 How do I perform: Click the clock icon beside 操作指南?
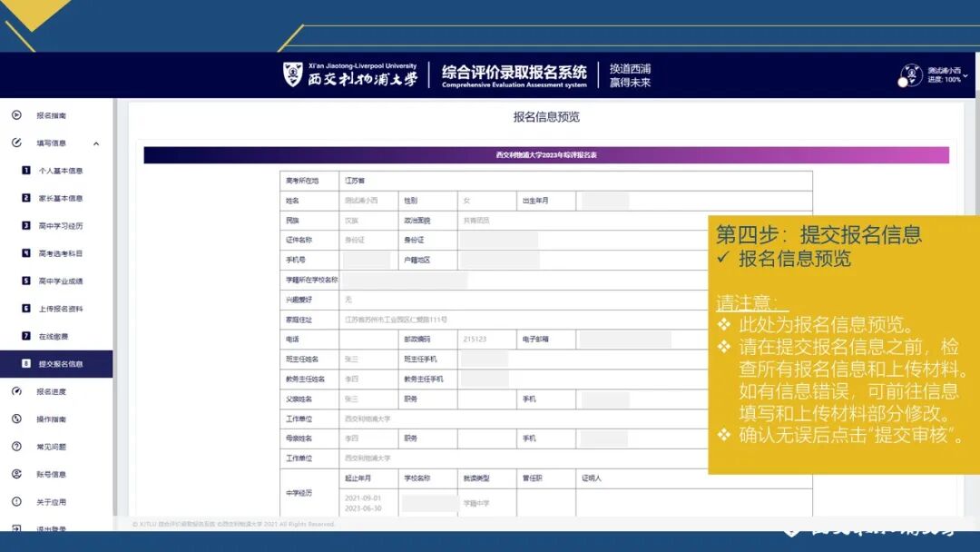[15, 418]
